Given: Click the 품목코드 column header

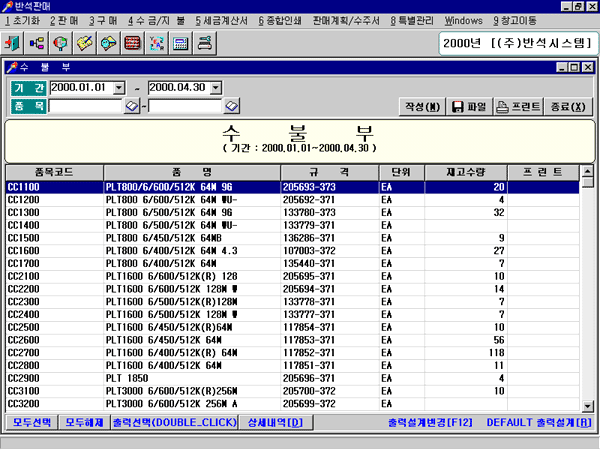Looking at the screenshot, I should [54, 173].
